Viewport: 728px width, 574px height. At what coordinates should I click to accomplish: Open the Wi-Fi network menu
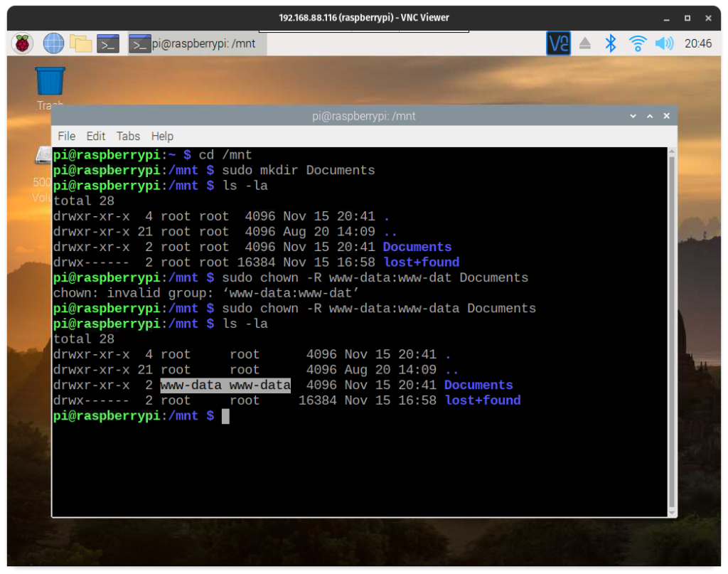pyautogui.click(x=637, y=43)
